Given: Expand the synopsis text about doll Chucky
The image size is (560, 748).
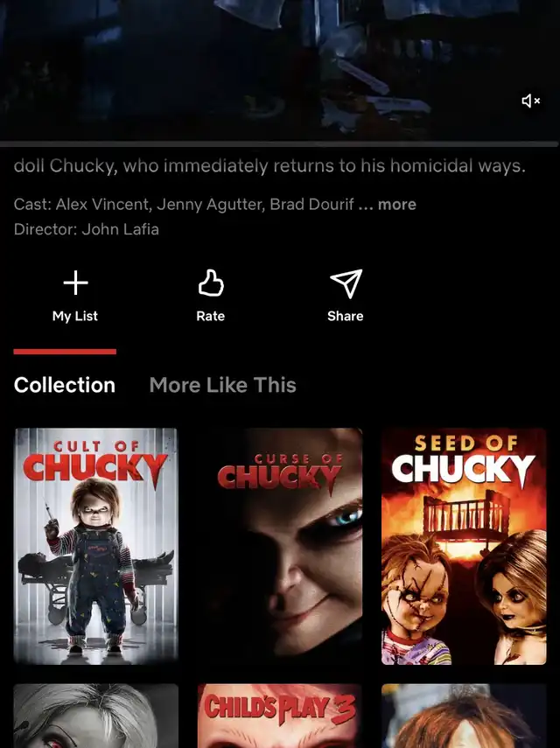Looking at the screenshot, I should (269, 166).
